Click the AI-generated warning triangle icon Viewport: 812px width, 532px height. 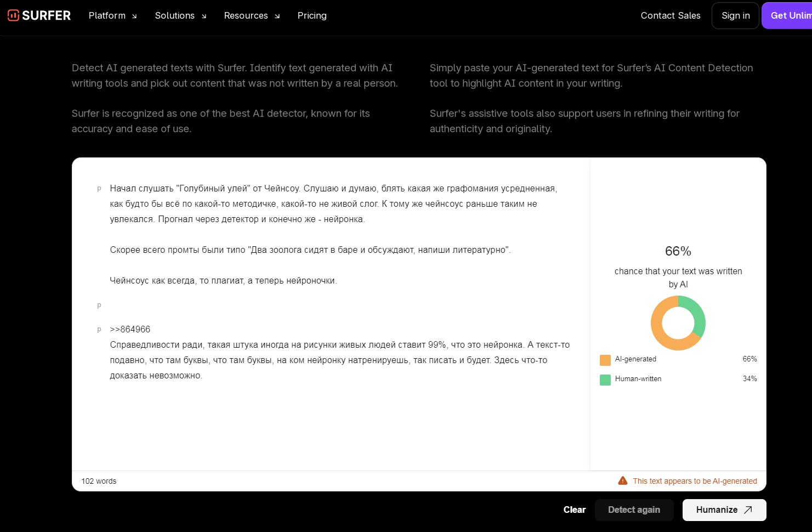(x=623, y=480)
